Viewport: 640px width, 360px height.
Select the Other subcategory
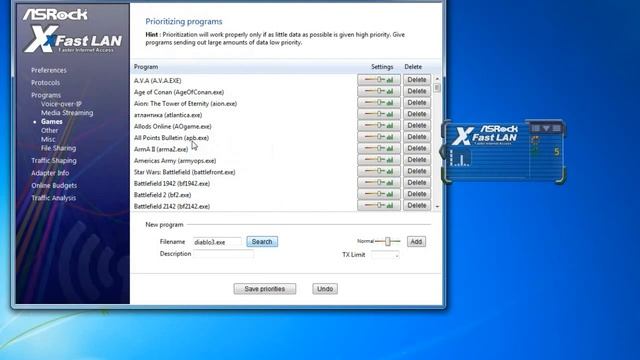[49, 131]
